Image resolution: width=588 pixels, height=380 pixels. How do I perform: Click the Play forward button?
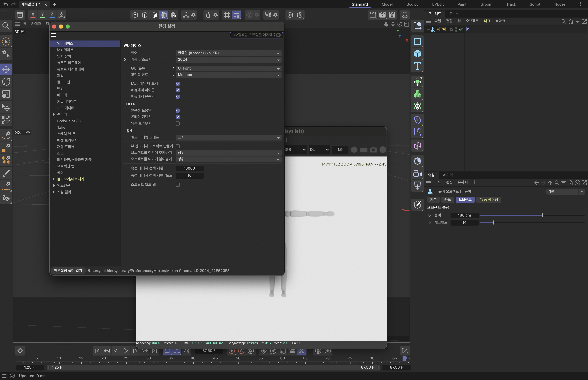(126, 351)
